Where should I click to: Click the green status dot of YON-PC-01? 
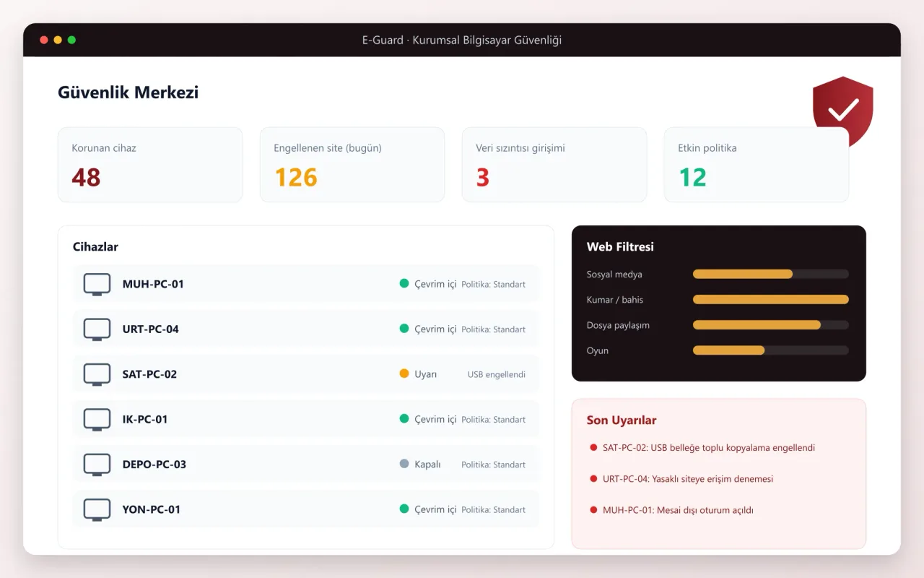[x=404, y=509]
